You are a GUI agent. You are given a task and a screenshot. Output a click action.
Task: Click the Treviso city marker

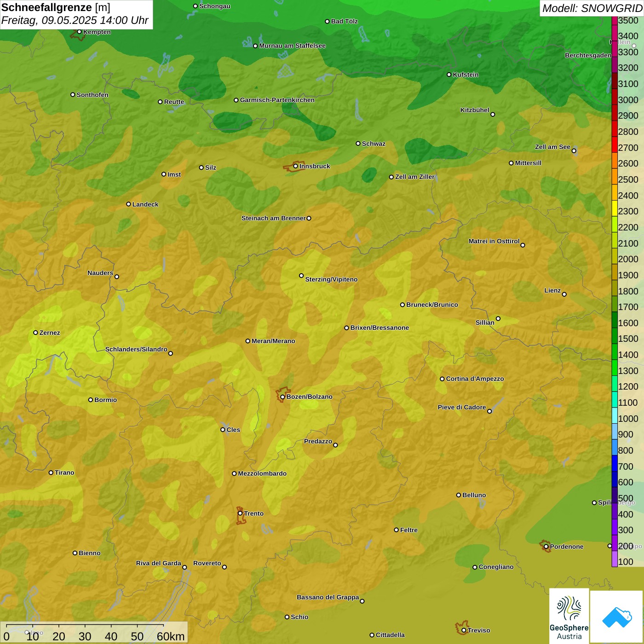coord(464,630)
